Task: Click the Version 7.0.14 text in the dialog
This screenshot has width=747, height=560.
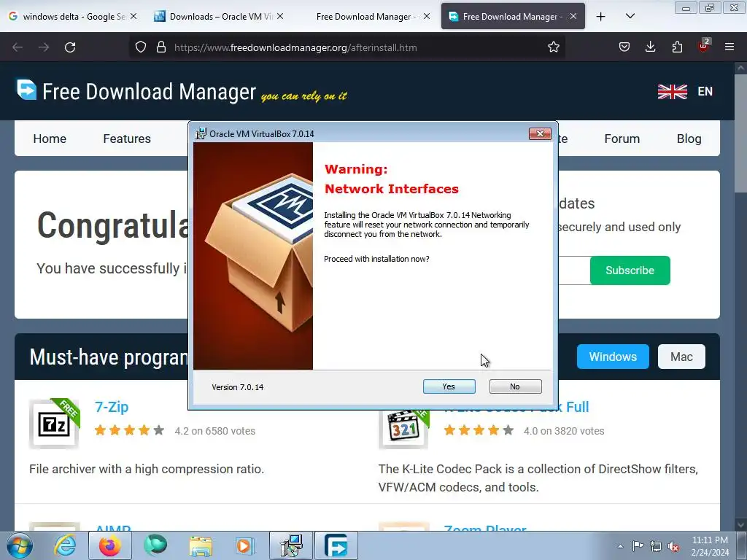Action: 237,387
